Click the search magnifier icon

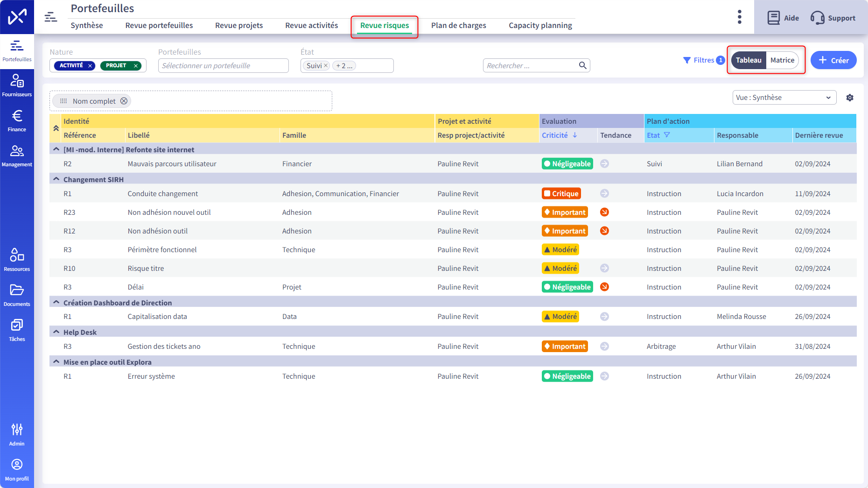tap(582, 65)
